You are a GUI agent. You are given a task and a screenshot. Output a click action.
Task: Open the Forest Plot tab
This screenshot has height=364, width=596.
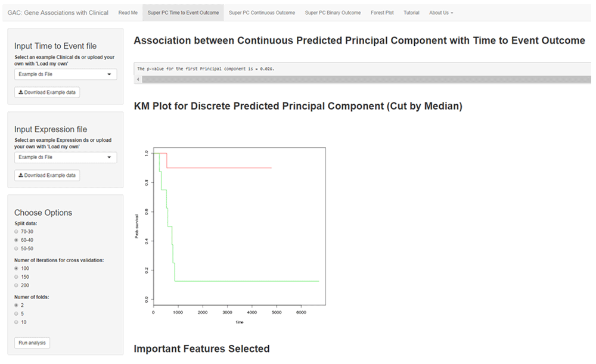382,13
